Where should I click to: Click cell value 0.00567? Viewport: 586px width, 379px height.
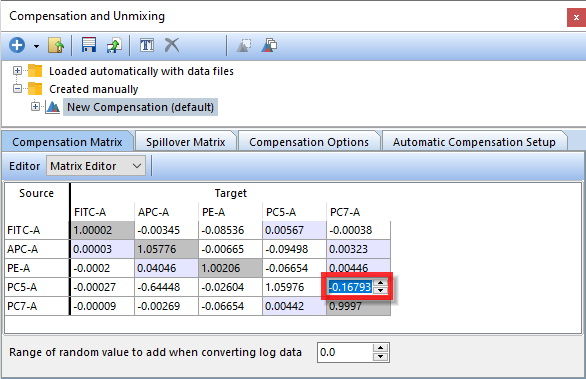294,230
